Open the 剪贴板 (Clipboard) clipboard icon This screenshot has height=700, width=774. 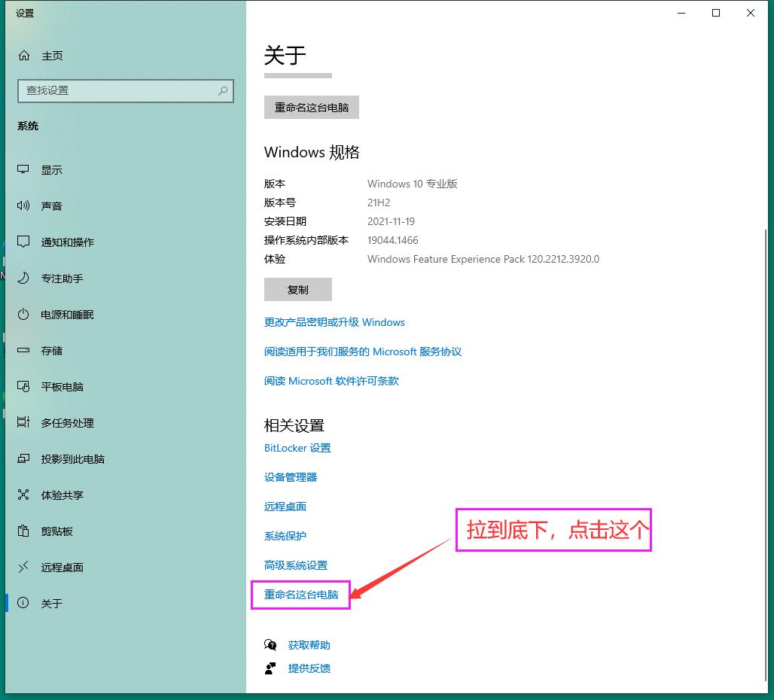23,531
